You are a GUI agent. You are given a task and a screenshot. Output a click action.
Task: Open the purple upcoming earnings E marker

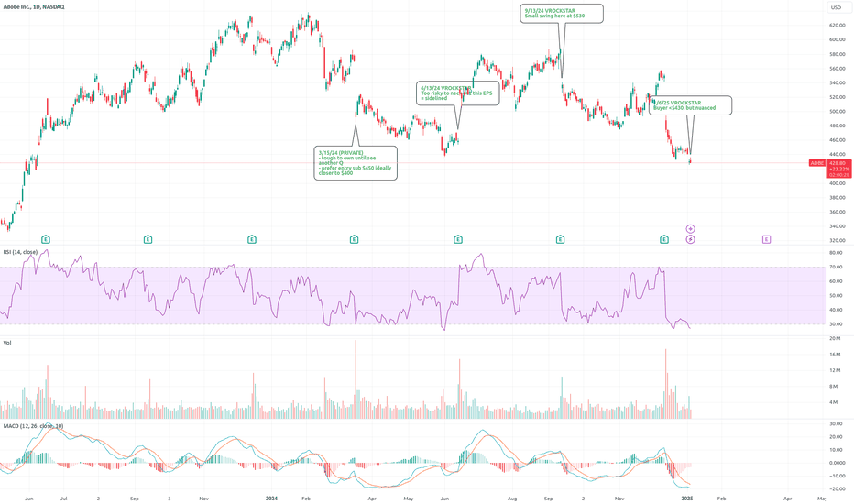(x=766, y=239)
